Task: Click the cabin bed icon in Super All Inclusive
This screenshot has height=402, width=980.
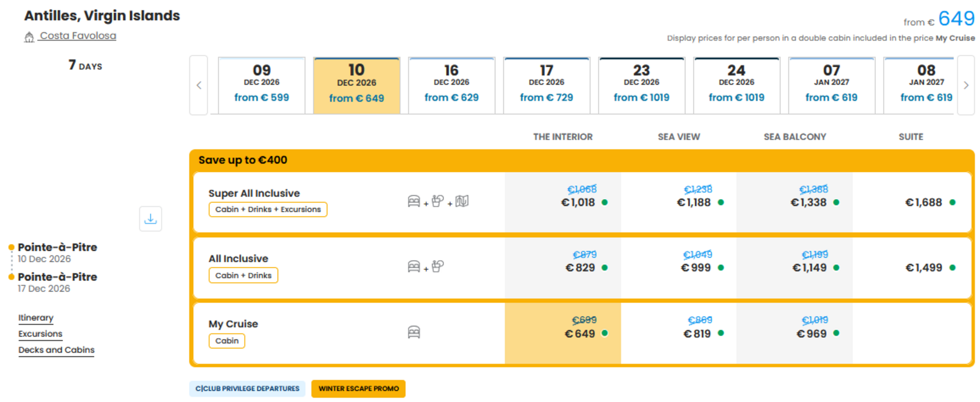Action: (414, 202)
